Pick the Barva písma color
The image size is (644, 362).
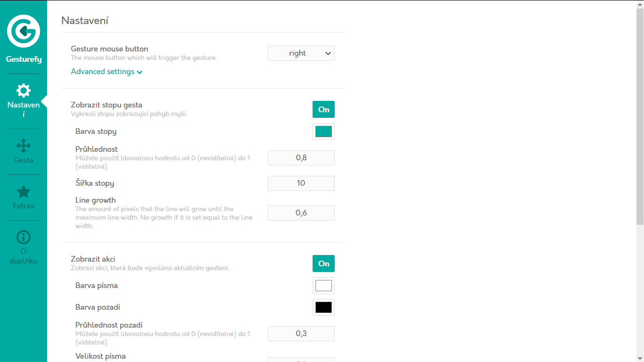click(x=323, y=286)
